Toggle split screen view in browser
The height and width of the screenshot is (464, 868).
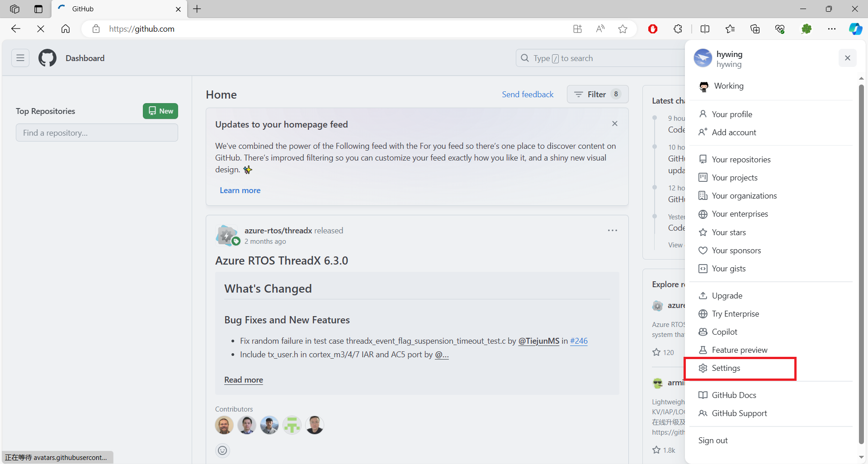click(705, 29)
